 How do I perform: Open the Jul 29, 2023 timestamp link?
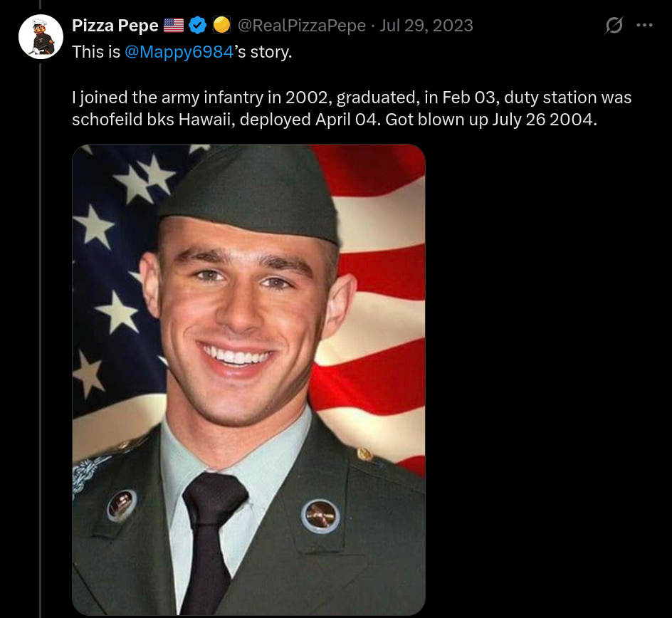pyautogui.click(x=426, y=26)
